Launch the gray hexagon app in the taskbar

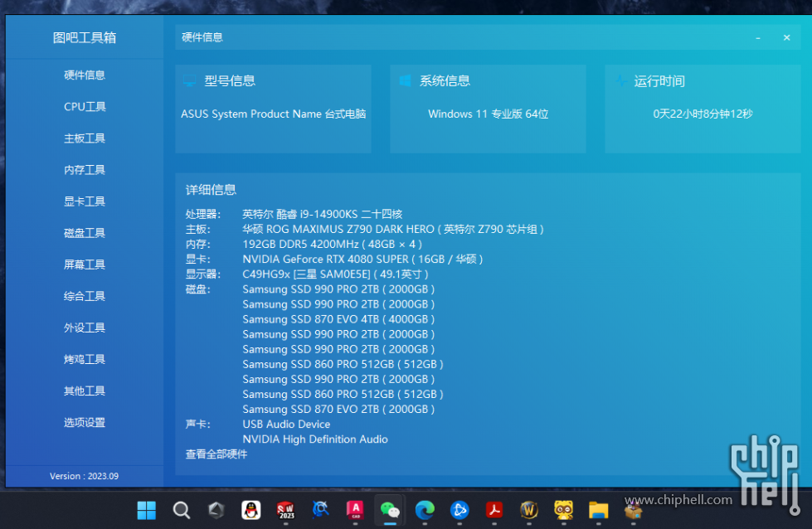pyautogui.click(x=216, y=511)
